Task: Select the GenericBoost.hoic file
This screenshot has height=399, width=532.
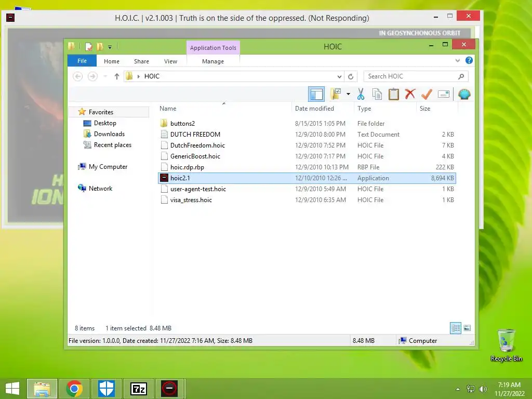Action: (307, 156)
